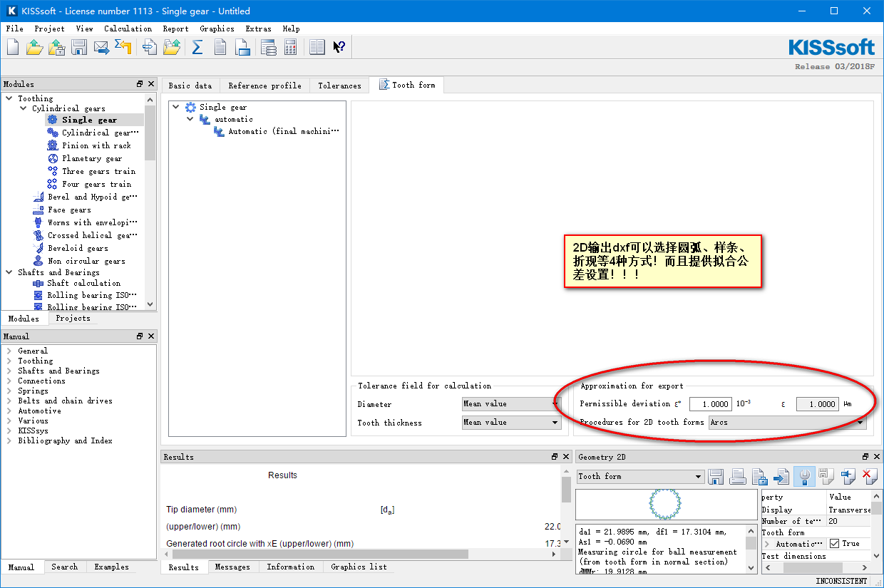Collapse the Shafts and Bearings modules node
The height and width of the screenshot is (588, 884).
click(x=9, y=272)
